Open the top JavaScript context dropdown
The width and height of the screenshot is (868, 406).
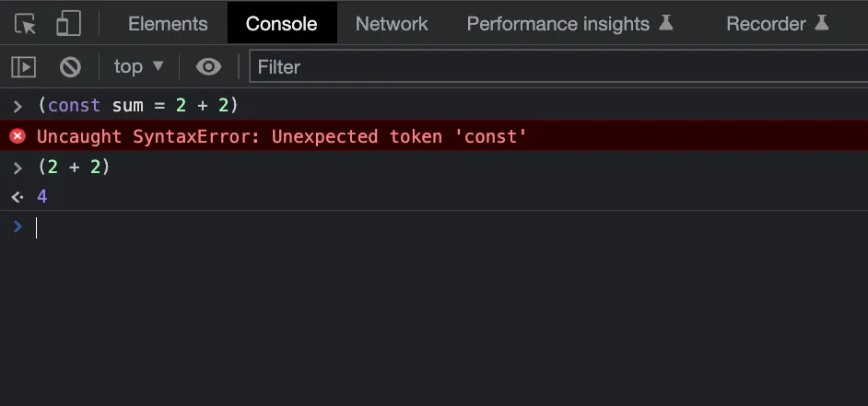pyautogui.click(x=139, y=66)
